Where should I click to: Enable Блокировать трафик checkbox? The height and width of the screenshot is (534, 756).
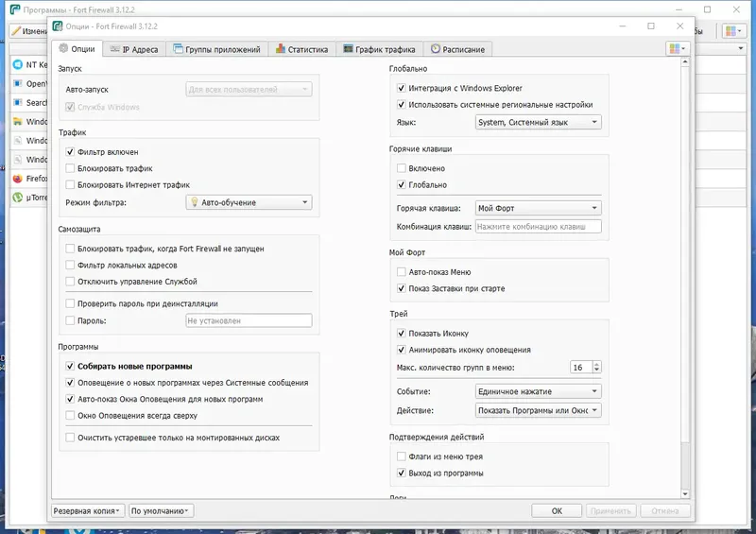(70, 168)
